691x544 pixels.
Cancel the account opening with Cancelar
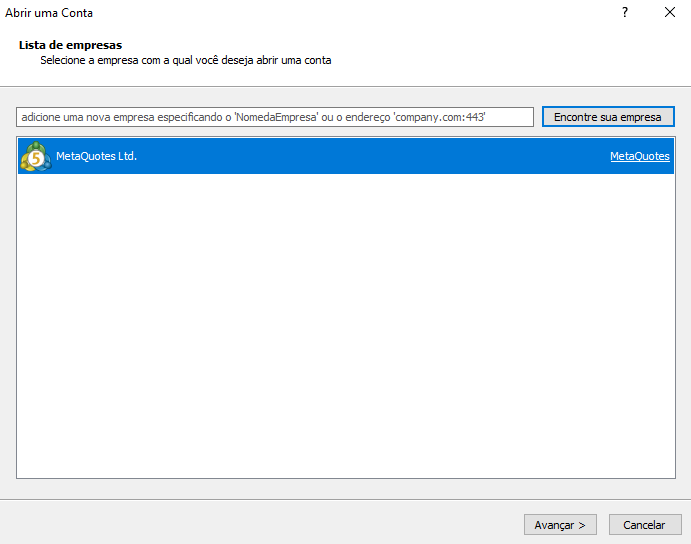coord(644,525)
